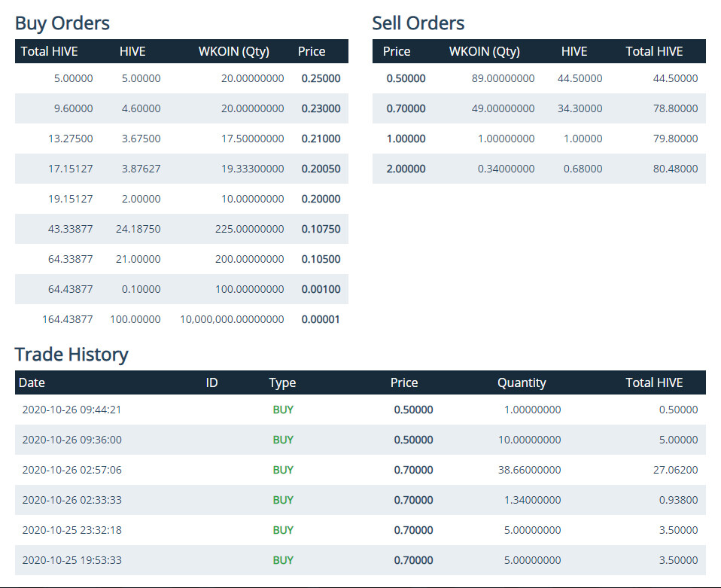The image size is (721, 588).
Task: Click BUY type for the 19:53:33 trade
Action: (x=283, y=560)
